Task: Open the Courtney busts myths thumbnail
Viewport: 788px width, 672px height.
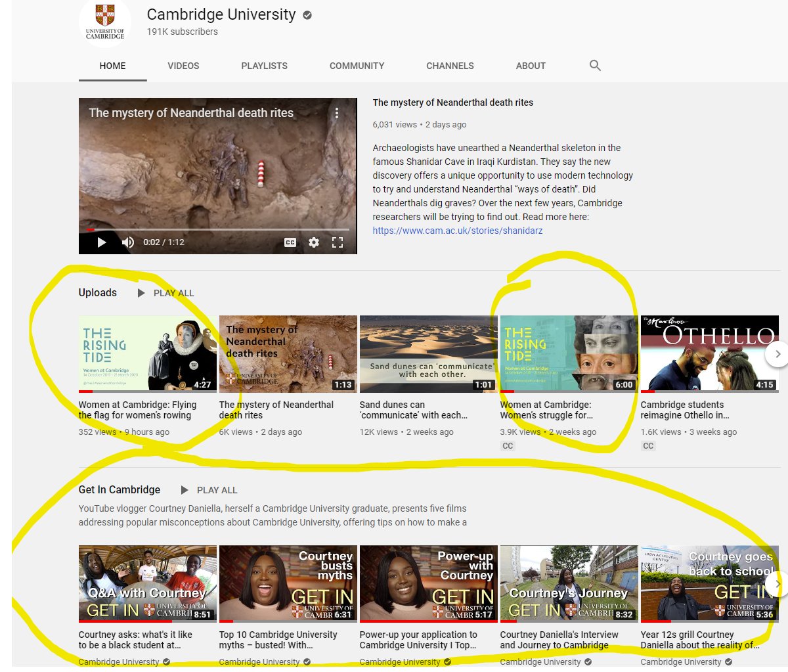Action: pos(288,583)
